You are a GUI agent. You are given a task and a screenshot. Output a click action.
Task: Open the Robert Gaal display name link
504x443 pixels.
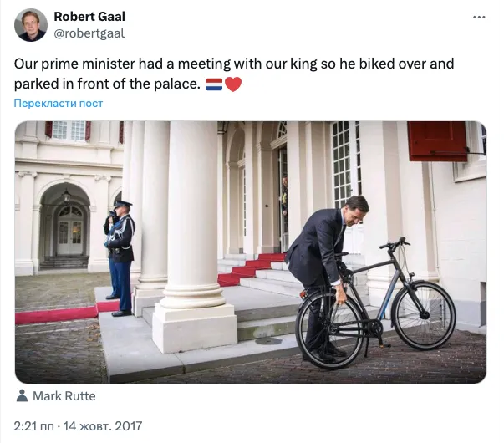click(89, 17)
